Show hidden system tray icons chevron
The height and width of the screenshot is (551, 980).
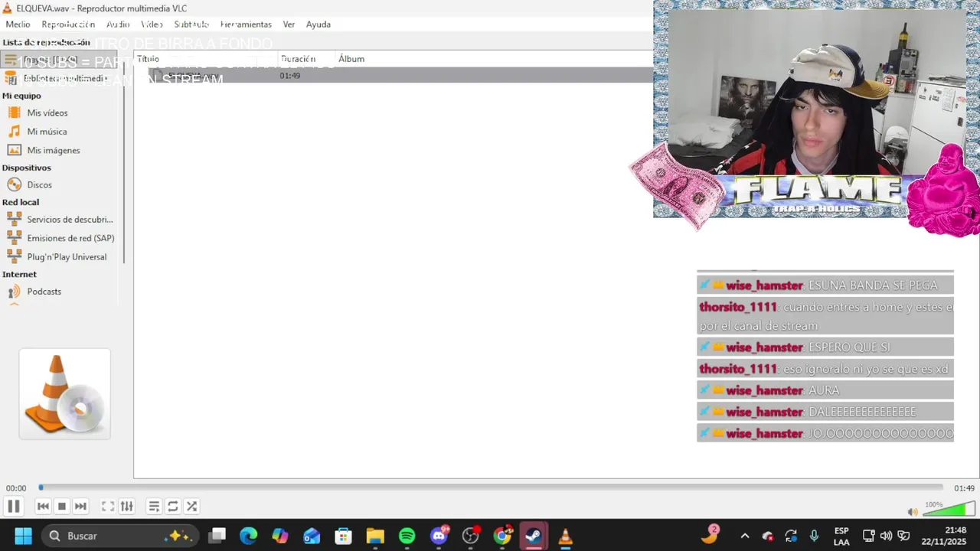744,536
